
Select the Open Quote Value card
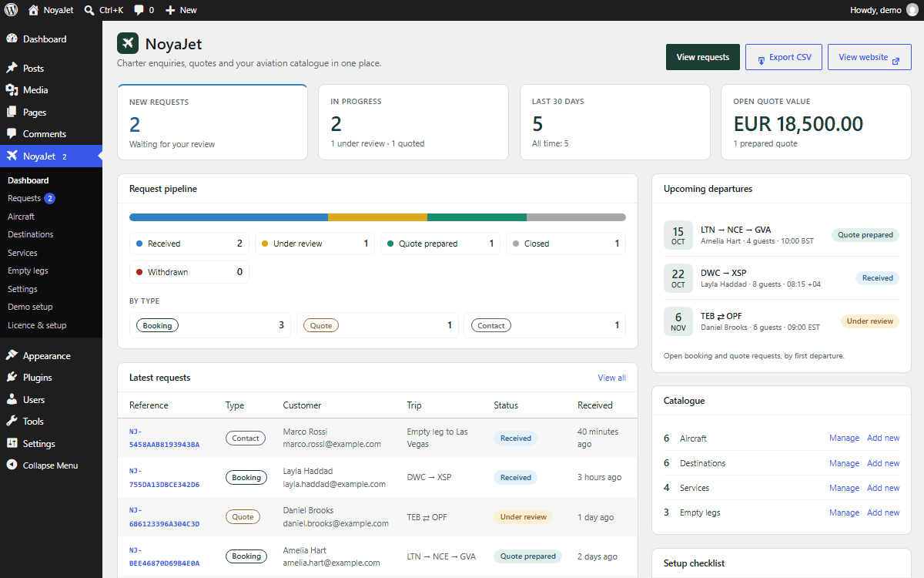[816, 122]
